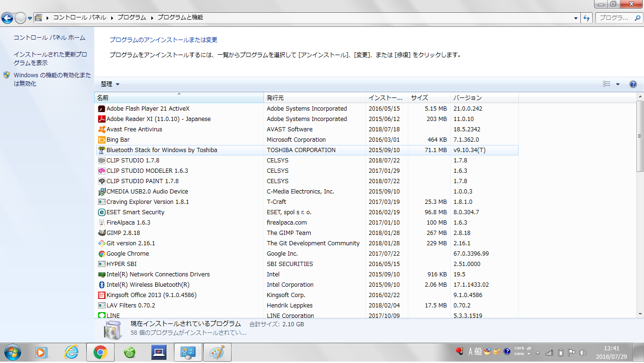Click the ESET Smart Security icon
This screenshot has height=363, width=644.
pos(101,212)
